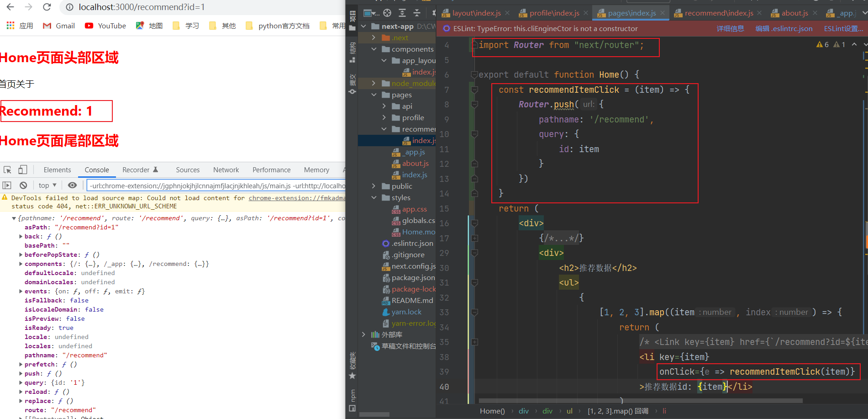Reload the localhost page
Screen dimensions: 868x419
tap(47, 7)
